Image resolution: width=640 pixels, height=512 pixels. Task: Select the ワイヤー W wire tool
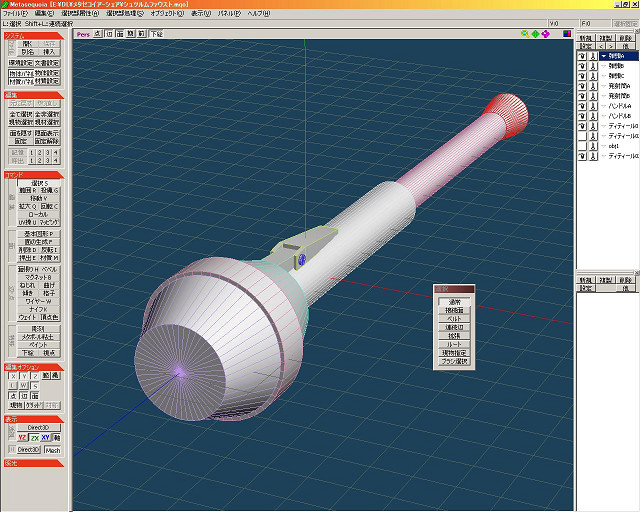point(39,301)
